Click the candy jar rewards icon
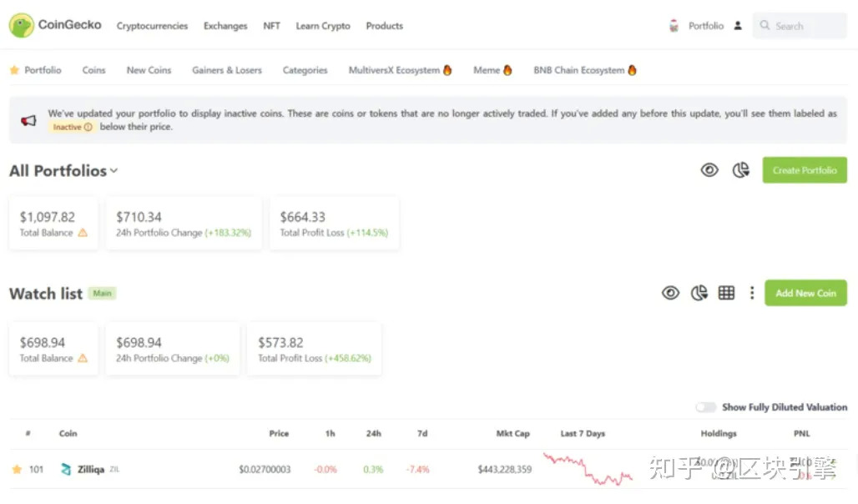 [x=674, y=26]
